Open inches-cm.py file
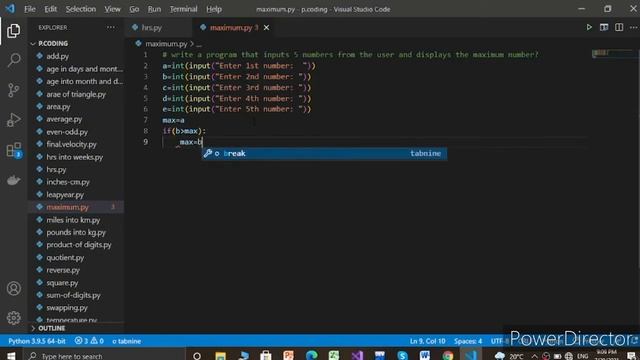 68,182
